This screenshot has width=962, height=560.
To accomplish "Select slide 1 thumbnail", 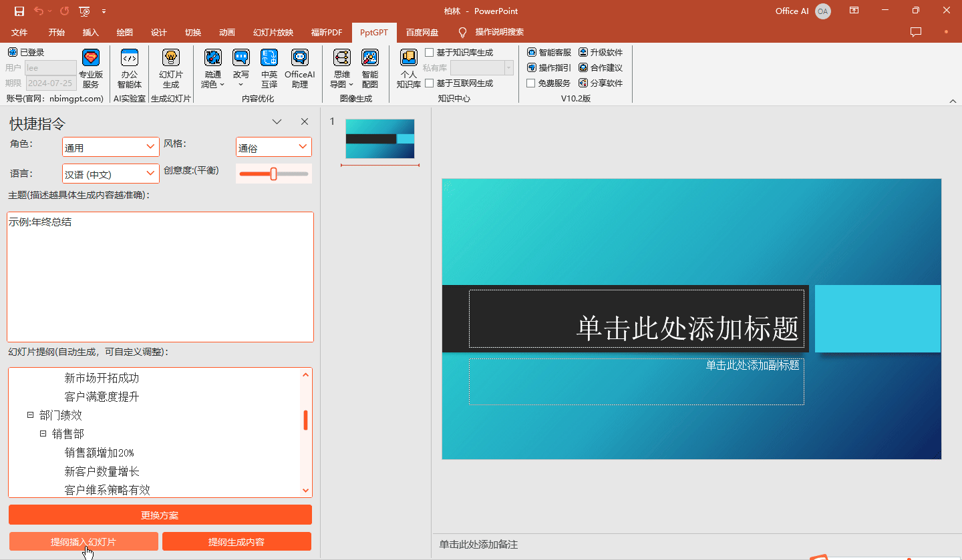I will (379, 139).
